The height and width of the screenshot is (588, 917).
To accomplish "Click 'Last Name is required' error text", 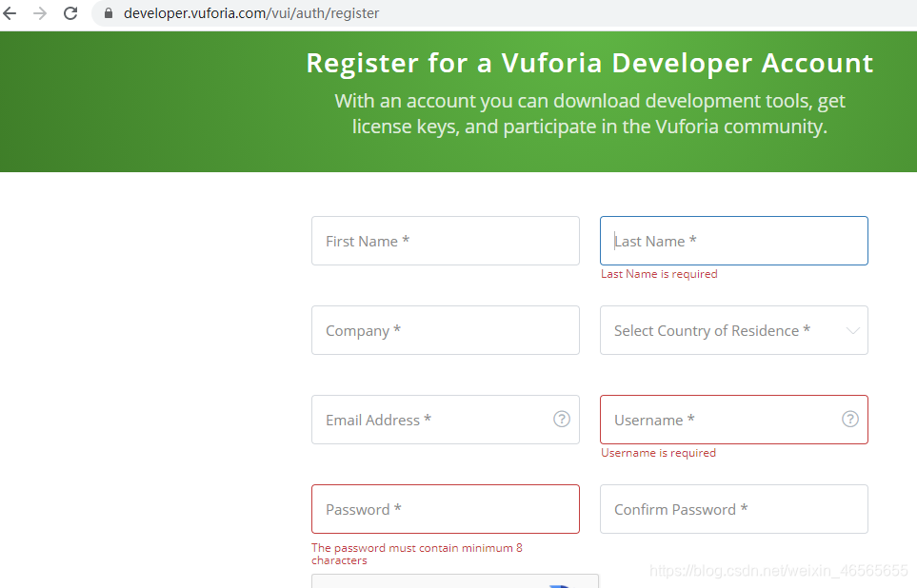I will click(x=659, y=274).
